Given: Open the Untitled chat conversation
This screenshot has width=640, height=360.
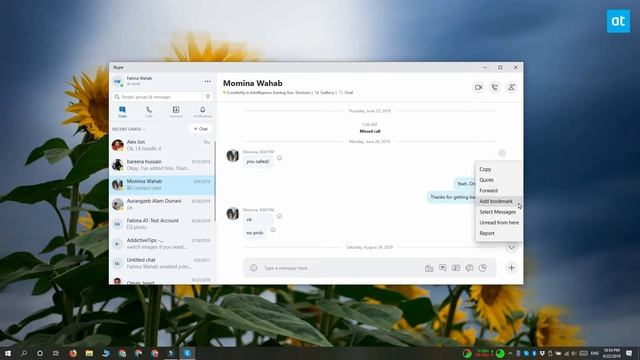Looking at the screenshot, I should pos(162,263).
